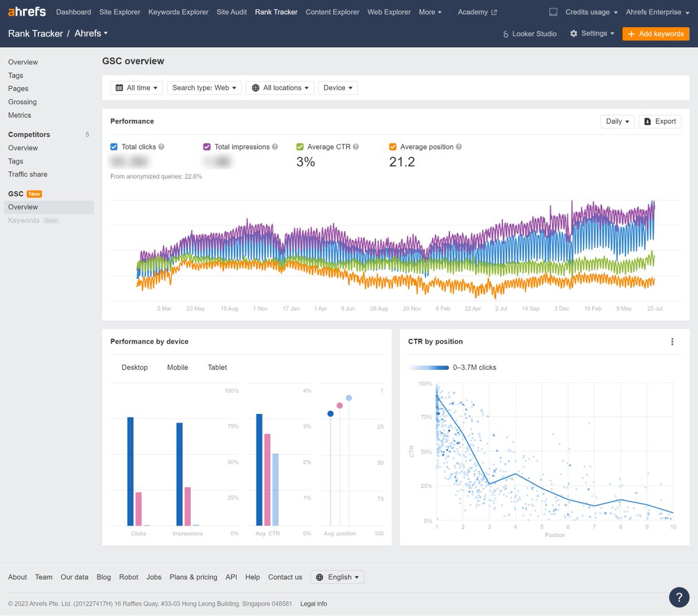
Task: Open help tooltip for Average CTR
Action: [x=356, y=147]
